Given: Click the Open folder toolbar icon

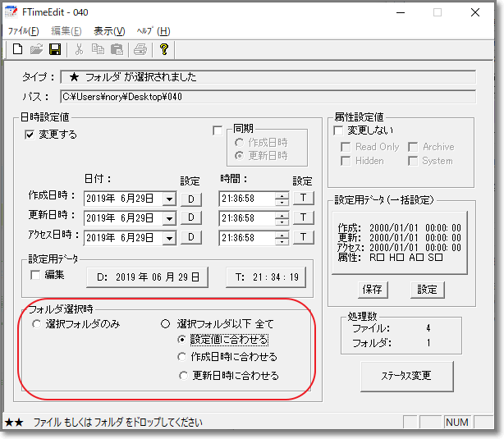Looking at the screenshot, I should [36, 50].
